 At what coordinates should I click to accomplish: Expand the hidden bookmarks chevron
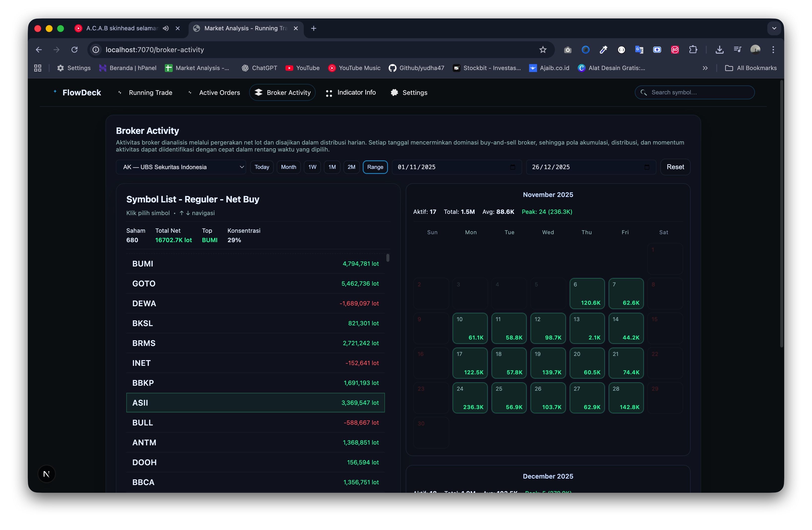click(705, 68)
